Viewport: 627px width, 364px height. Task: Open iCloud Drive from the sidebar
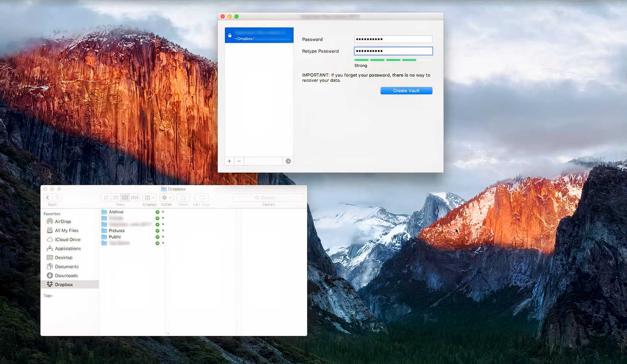[x=67, y=239]
